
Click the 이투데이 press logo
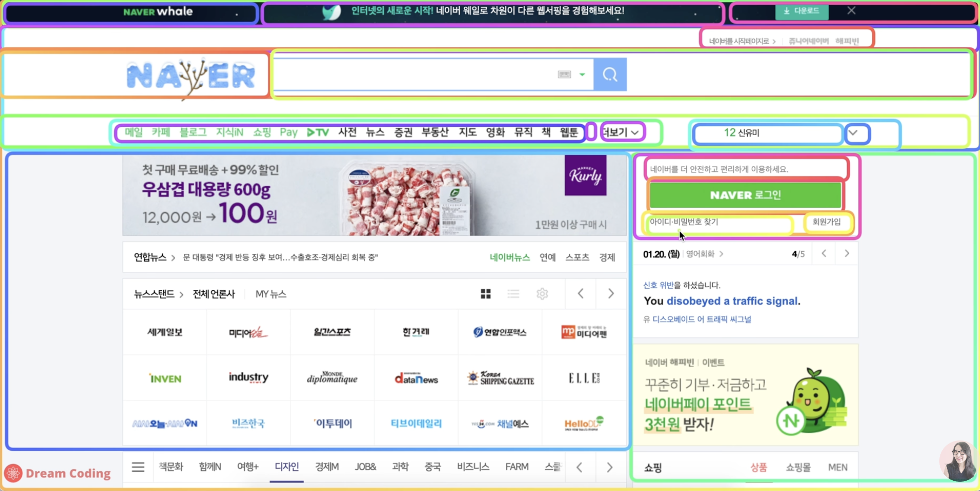click(332, 423)
